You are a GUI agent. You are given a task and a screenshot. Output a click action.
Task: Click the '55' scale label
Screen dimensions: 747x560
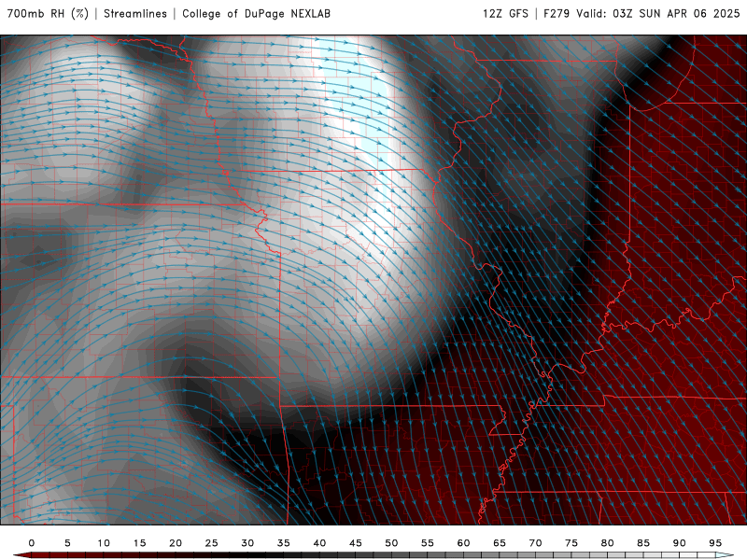(428, 543)
